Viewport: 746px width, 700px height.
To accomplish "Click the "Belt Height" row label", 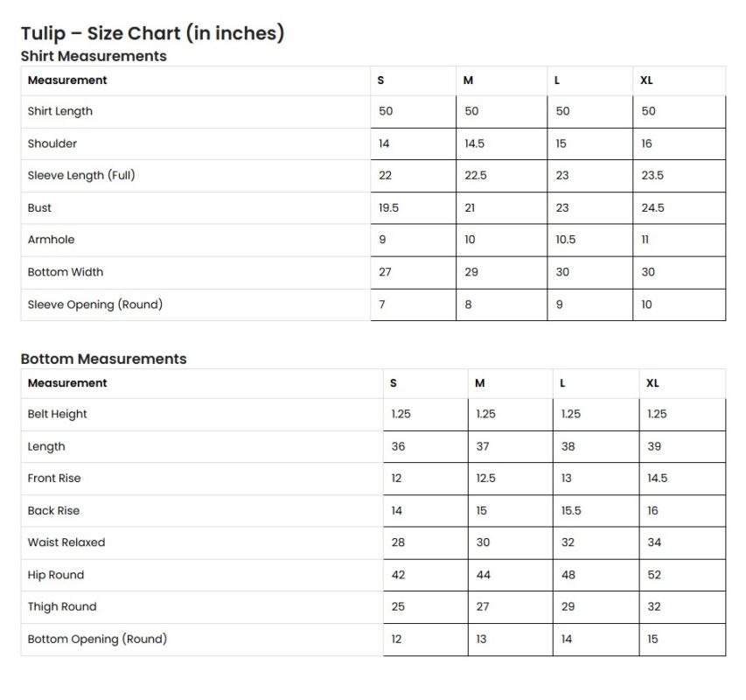I will pyautogui.click(x=58, y=414).
